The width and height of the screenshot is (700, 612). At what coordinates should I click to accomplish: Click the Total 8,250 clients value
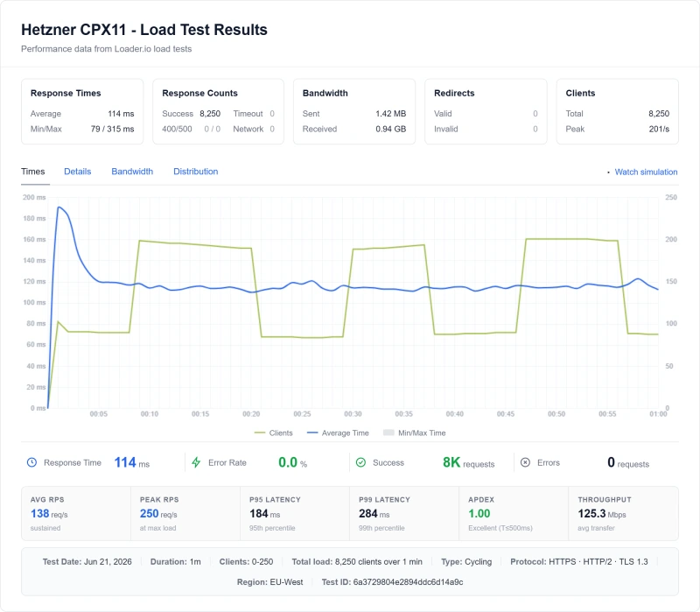click(x=659, y=114)
